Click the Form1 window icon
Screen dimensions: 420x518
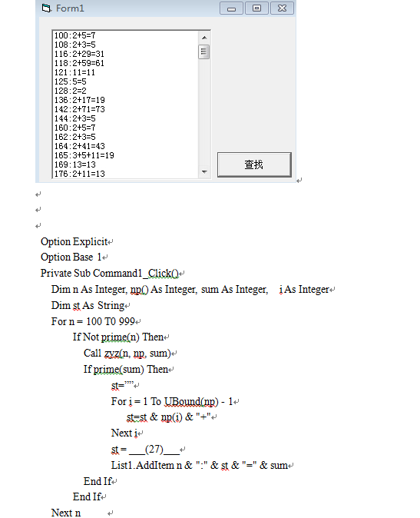pyautogui.click(x=47, y=8)
